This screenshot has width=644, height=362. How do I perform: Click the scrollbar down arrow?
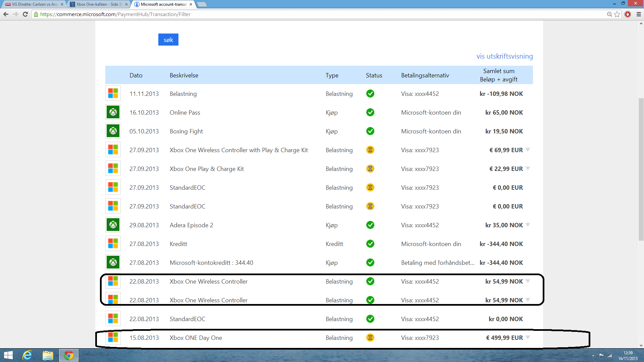[x=641, y=345]
